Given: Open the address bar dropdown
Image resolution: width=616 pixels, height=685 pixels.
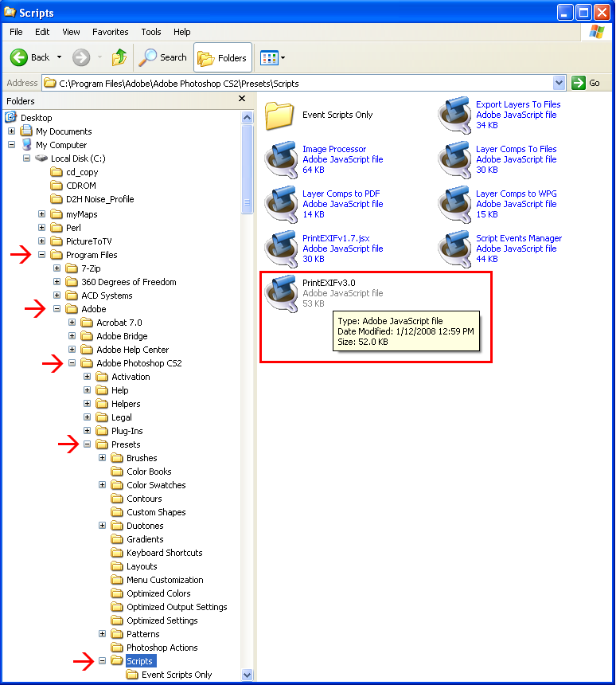Looking at the screenshot, I should [559, 83].
